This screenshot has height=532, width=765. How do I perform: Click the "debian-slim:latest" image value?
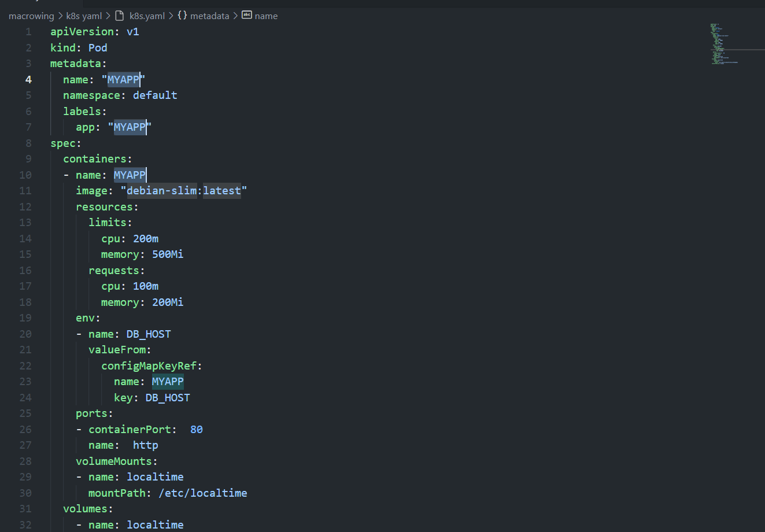(184, 191)
